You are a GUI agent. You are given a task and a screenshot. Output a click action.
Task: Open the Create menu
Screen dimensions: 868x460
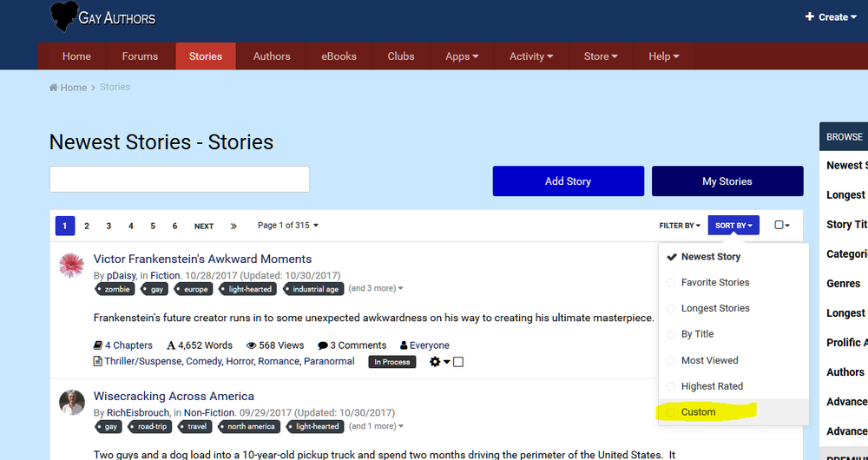tap(831, 17)
